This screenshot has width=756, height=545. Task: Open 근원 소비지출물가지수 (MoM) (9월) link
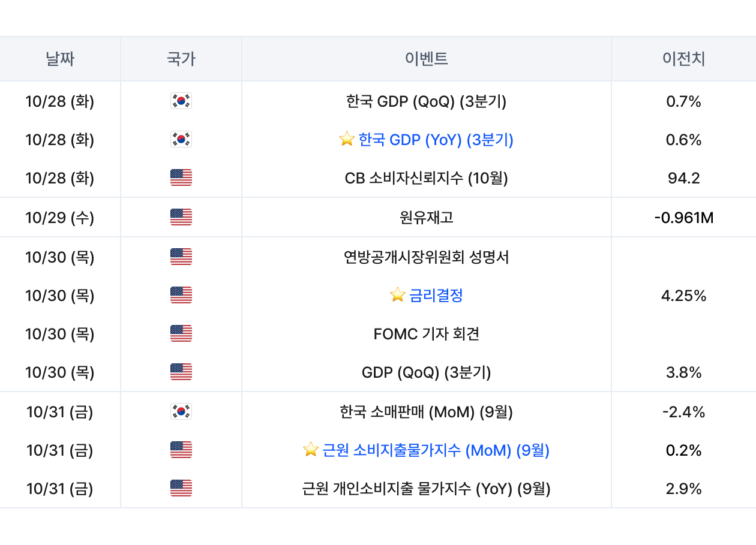(436, 450)
